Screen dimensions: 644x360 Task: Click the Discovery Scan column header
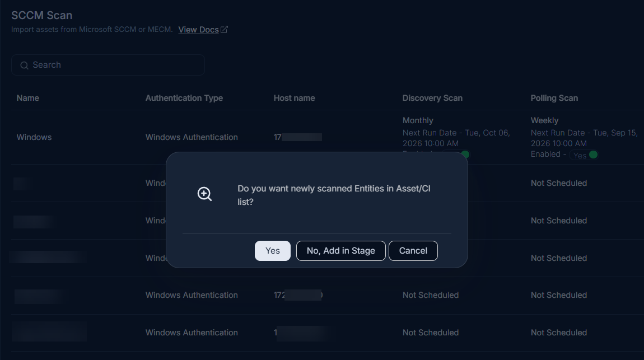click(432, 98)
